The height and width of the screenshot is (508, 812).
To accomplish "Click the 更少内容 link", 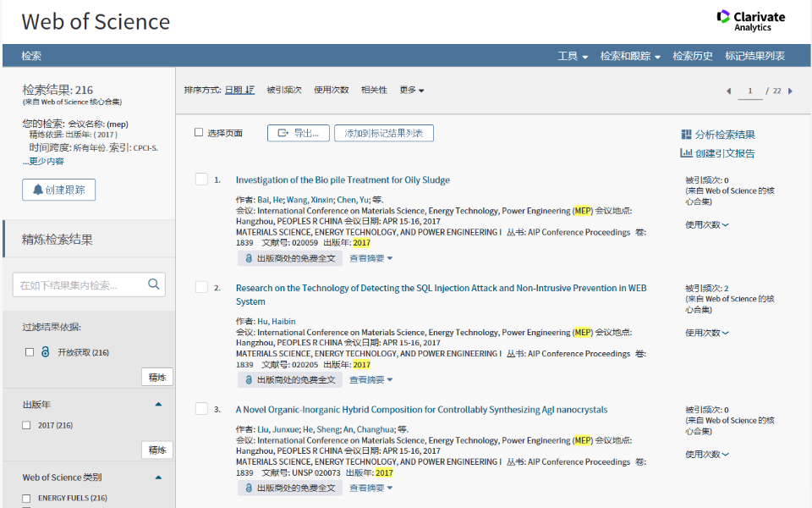I will pyautogui.click(x=43, y=161).
